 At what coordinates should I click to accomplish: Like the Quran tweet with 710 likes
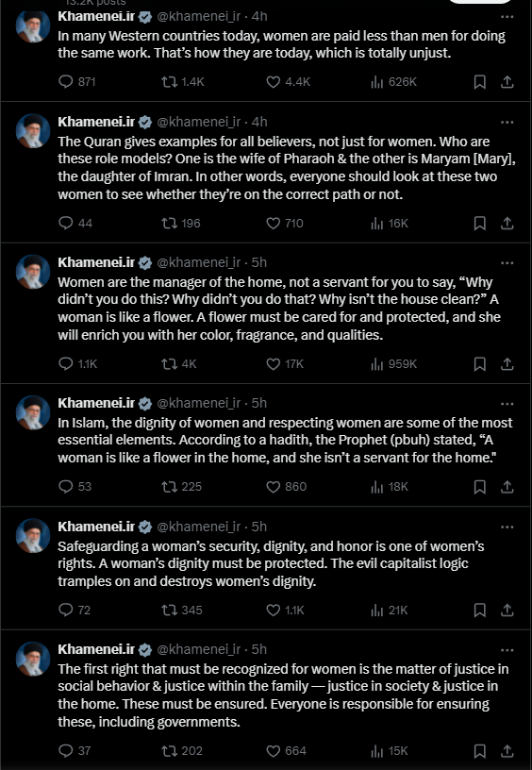(x=285, y=224)
